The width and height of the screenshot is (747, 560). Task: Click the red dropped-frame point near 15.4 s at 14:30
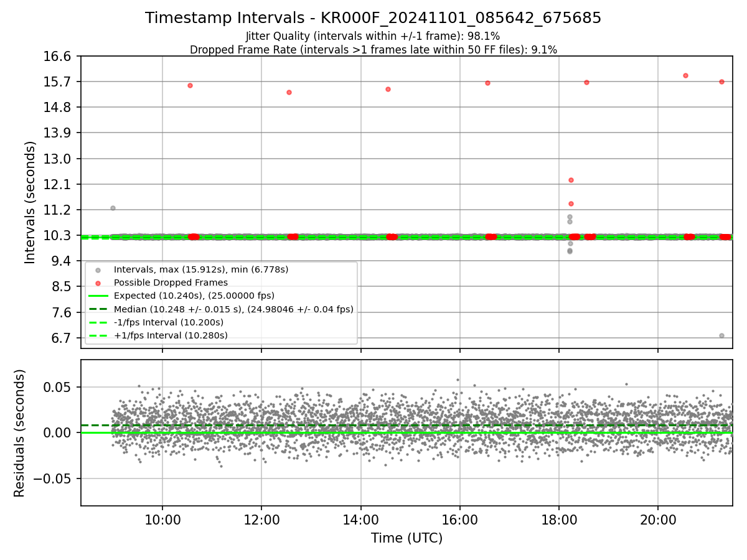tap(388, 89)
